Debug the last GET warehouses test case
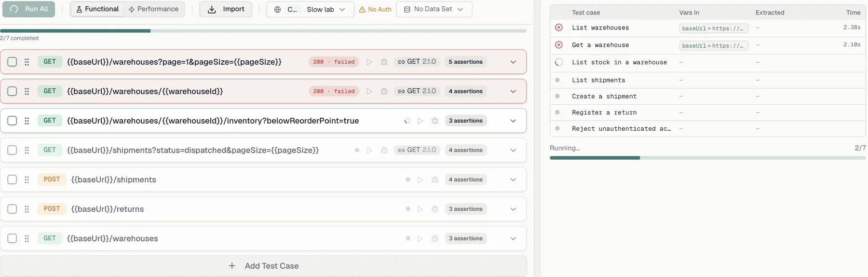 pos(435,238)
